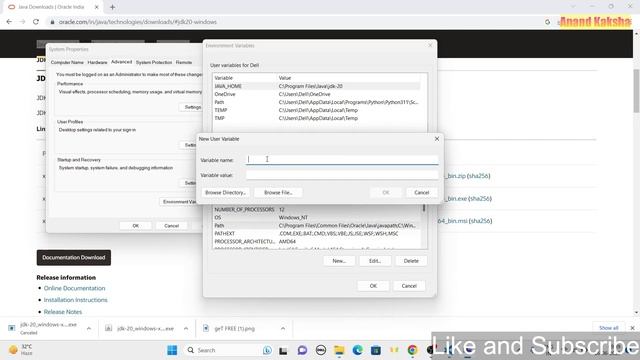Switch to Remote tab
Image resolution: width=640 pixels, height=360 pixels.
(184, 62)
